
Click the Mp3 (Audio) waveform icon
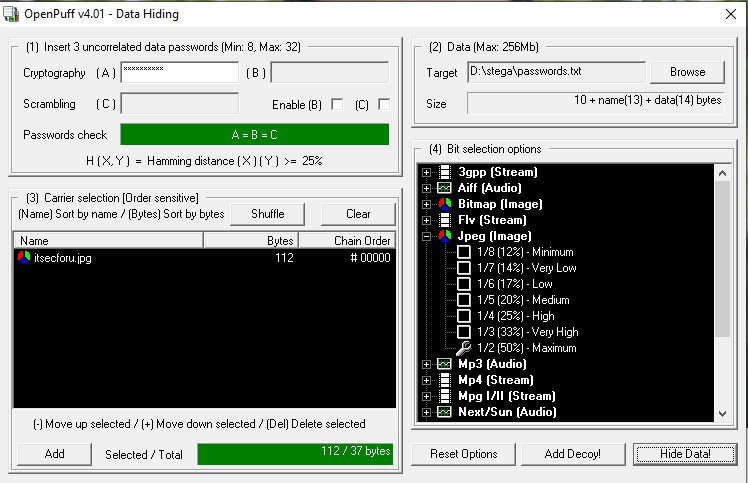pos(444,364)
